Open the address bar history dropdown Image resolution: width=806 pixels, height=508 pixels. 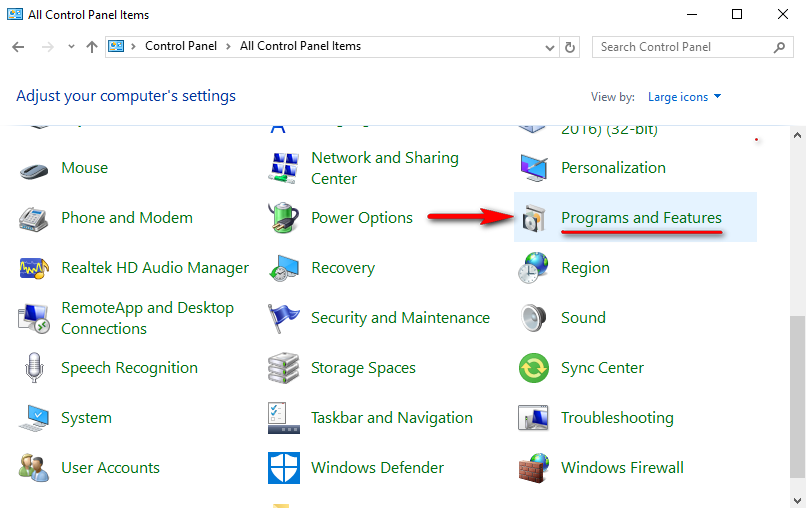550,47
